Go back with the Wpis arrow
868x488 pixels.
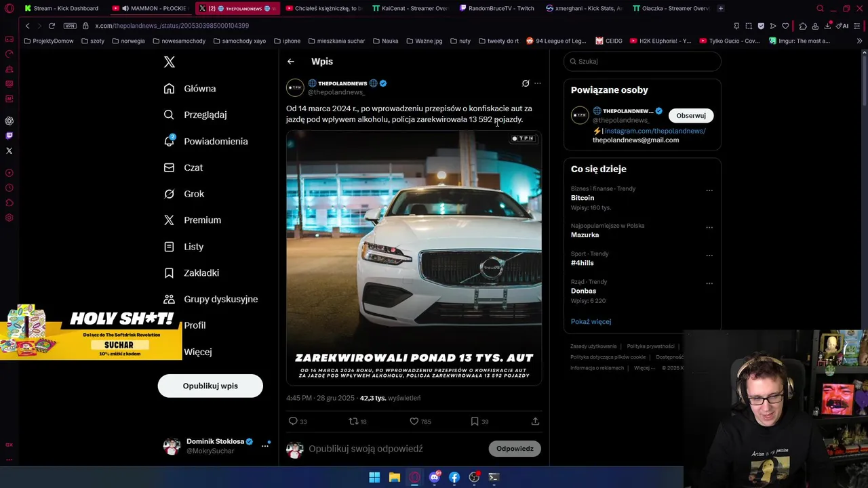tap(290, 62)
